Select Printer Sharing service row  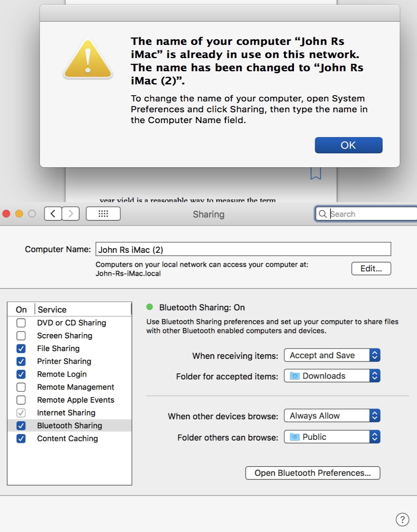click(70, 361)
